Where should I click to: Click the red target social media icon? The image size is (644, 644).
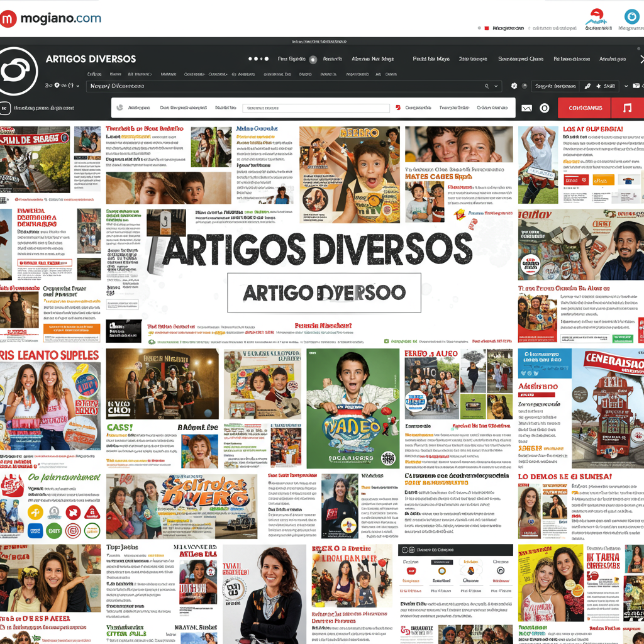click(x=72, y=530)
